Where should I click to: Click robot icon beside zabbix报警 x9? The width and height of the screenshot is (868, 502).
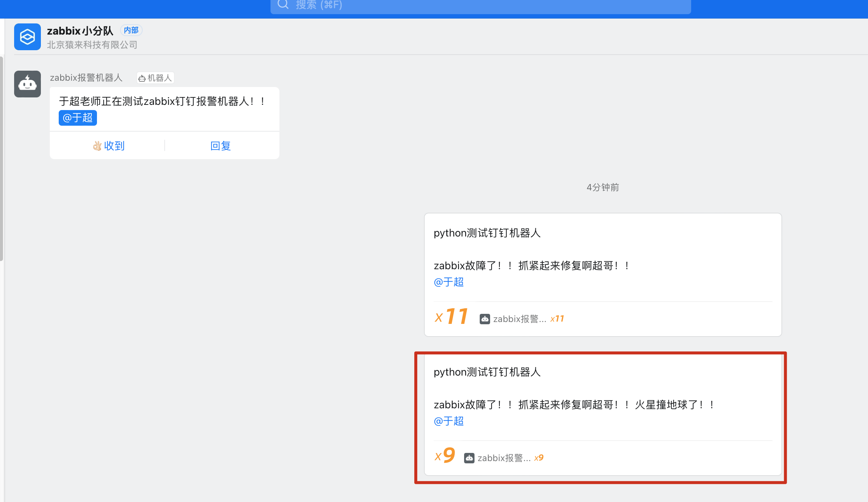[x=469, y=458]
